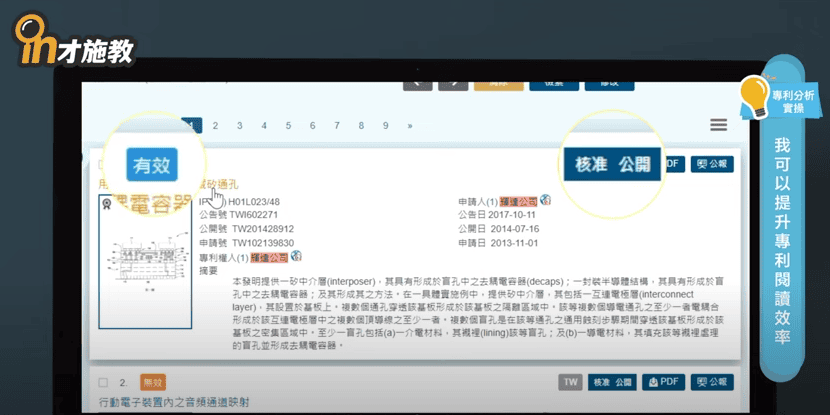Click the globe icon beside the patent holder
This screenshot has width=830, height=415.
pyautogui.click(x=295, y=259)
